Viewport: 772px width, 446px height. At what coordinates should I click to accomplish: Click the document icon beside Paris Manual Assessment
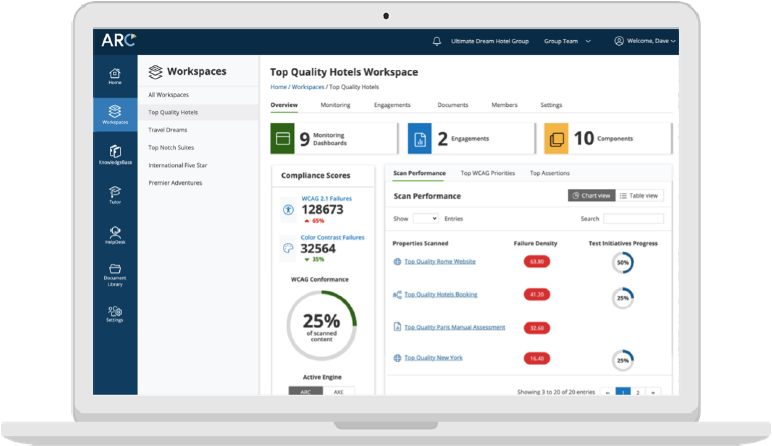[x=397, y=327]
